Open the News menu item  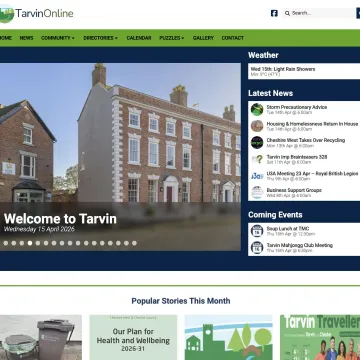(x=26, y=38)
